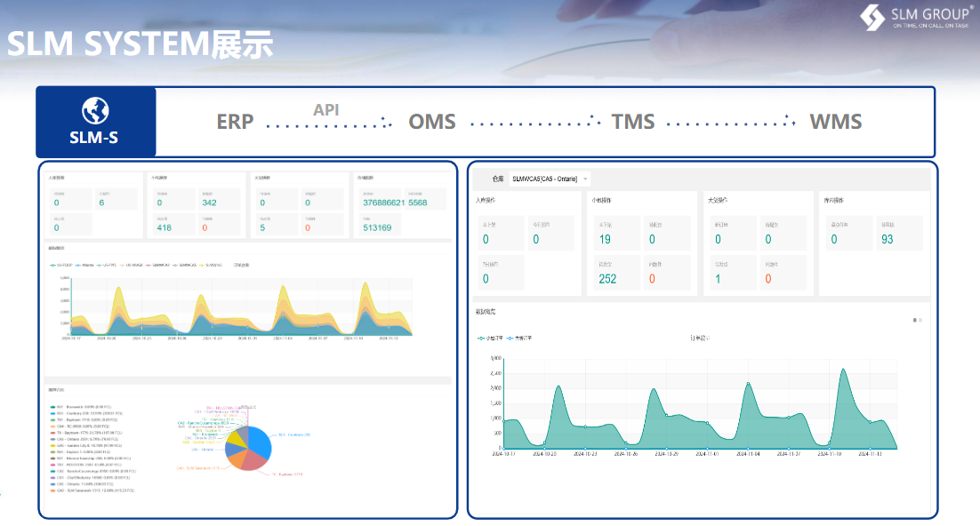Toggle the NJ1 Cranbury entry in the pie legend list
Screen dimensions: 980x526
point(86,413)
